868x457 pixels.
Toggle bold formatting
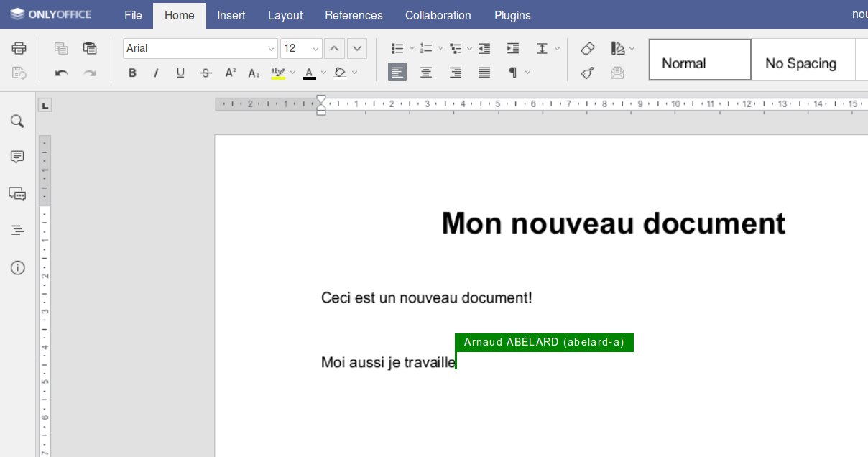(132, 72)
